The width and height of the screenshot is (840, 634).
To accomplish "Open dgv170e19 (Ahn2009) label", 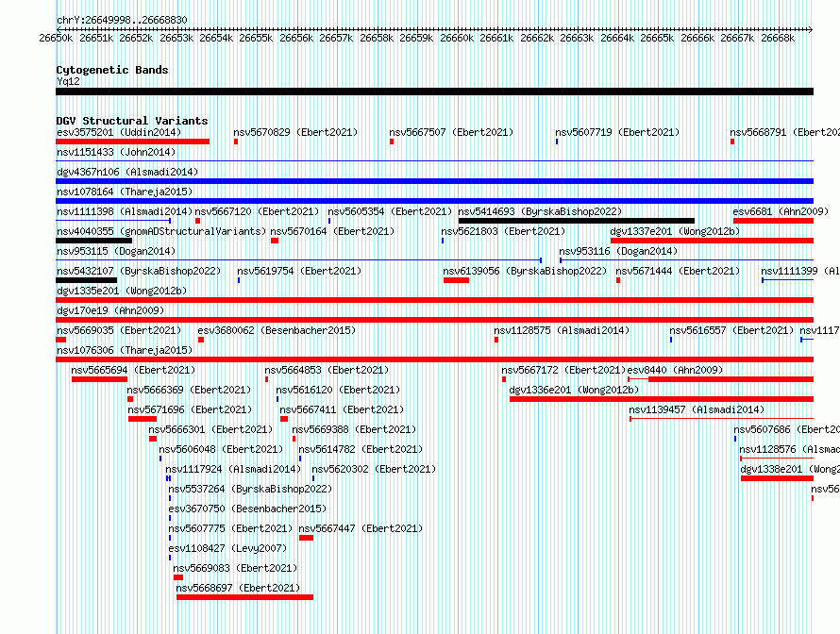I will [x=110, y=310].
